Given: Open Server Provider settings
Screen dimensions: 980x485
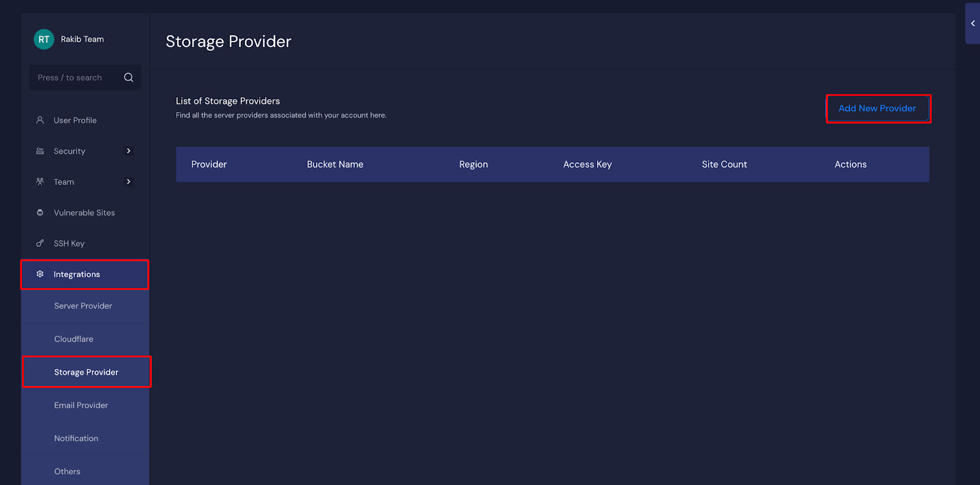Looking at the screenshot, I should coord(83,306).
